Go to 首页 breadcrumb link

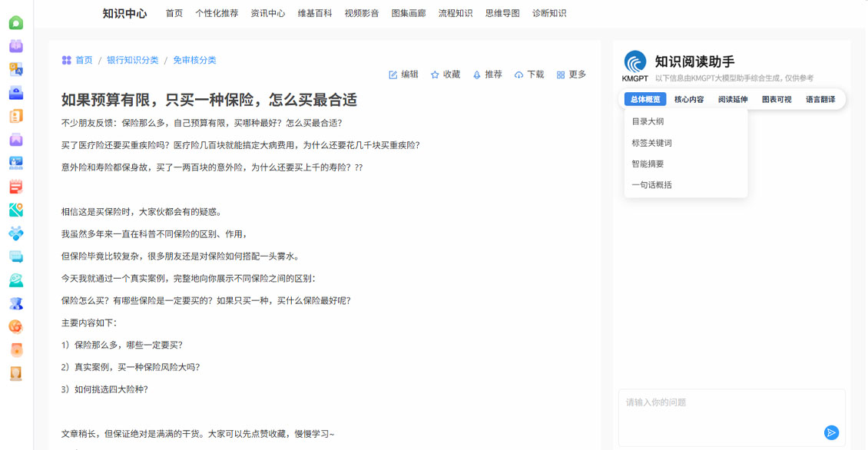pyautogui.click(x=84, y=60)
